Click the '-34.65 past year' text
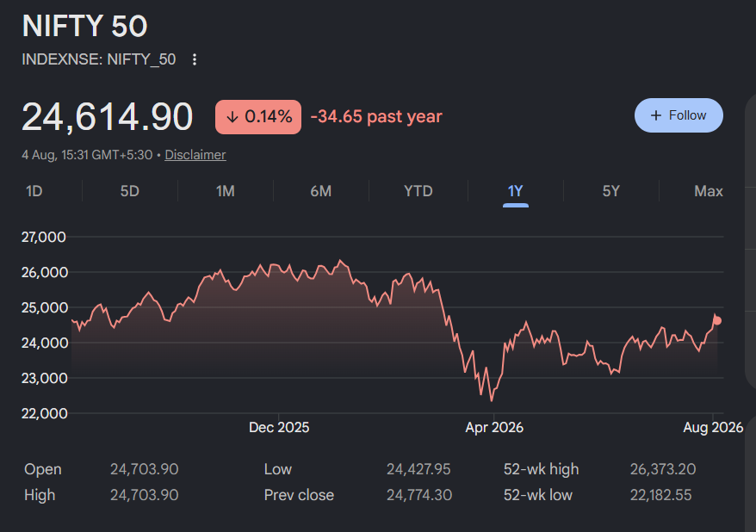 (x=376, y=116)
